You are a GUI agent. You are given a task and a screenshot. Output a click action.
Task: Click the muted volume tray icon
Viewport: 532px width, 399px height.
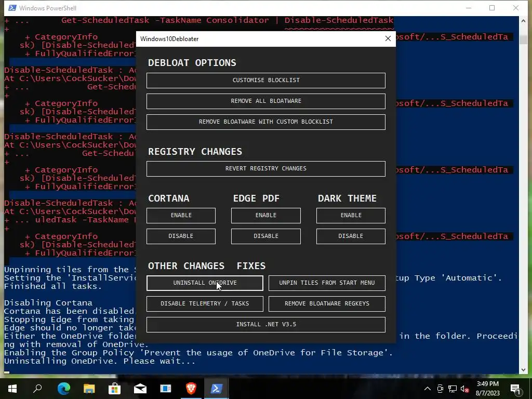(464, 389)
